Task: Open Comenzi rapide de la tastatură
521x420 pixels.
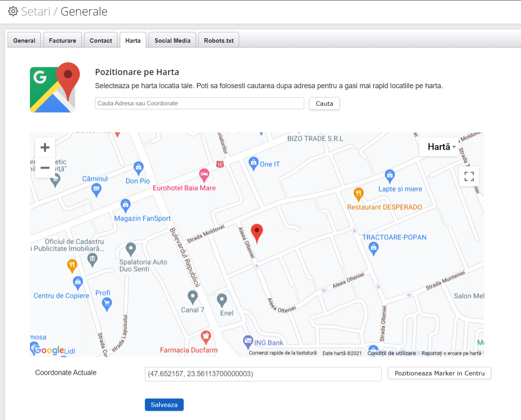Action: [283, 353]
